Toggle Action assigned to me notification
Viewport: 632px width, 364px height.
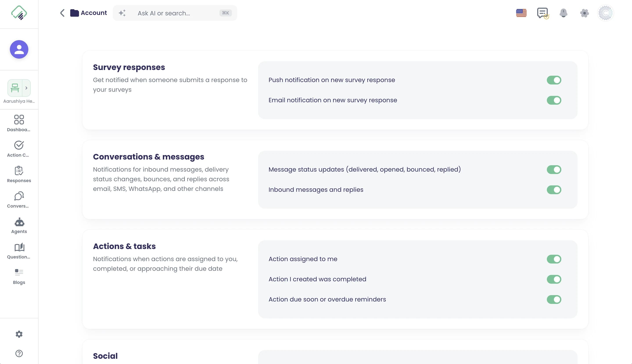click(554, 259)
